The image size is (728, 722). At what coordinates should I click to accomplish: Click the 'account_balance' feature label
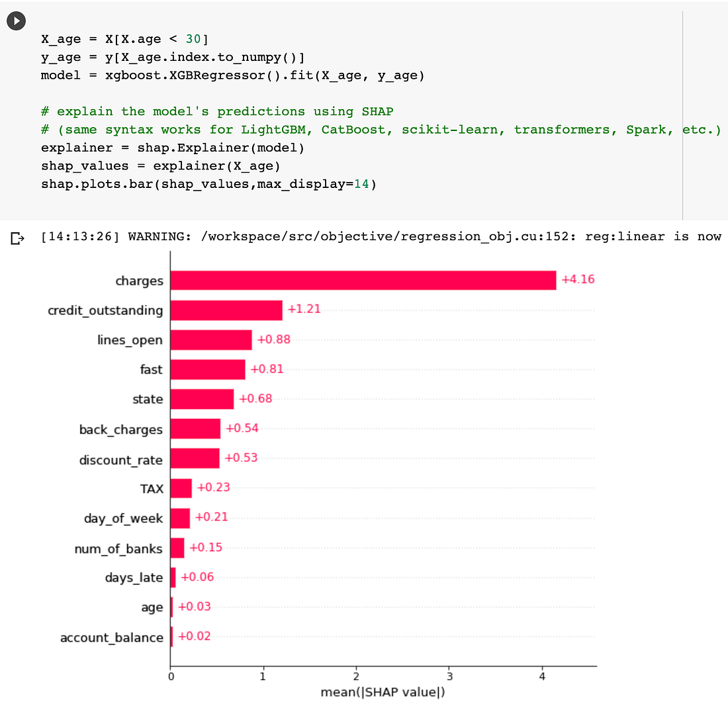[x=112, y=638]
